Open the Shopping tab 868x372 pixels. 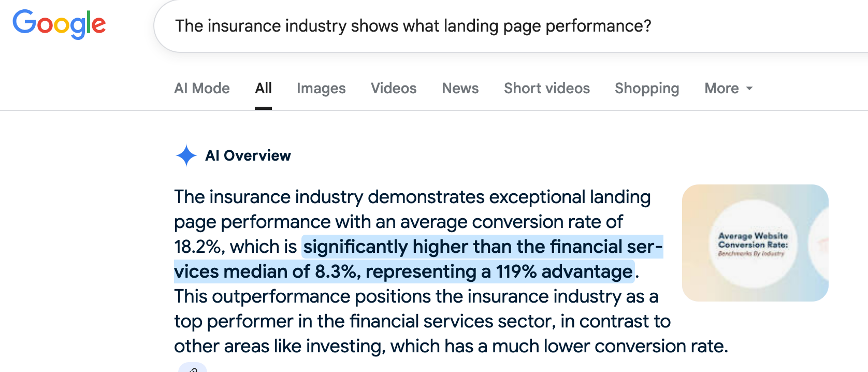click(x=647, y=88)
